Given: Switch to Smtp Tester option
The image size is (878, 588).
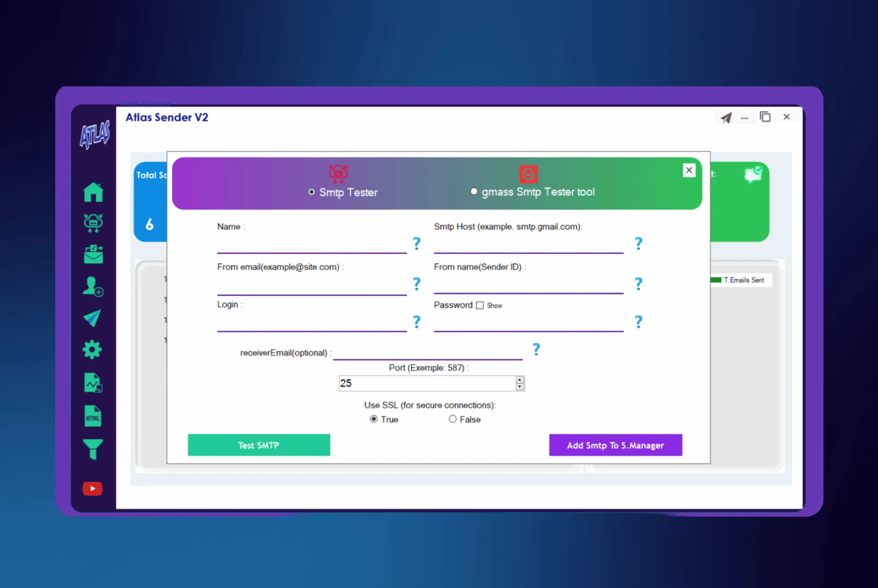Looking at the screenshot, I should coord(311,192).
